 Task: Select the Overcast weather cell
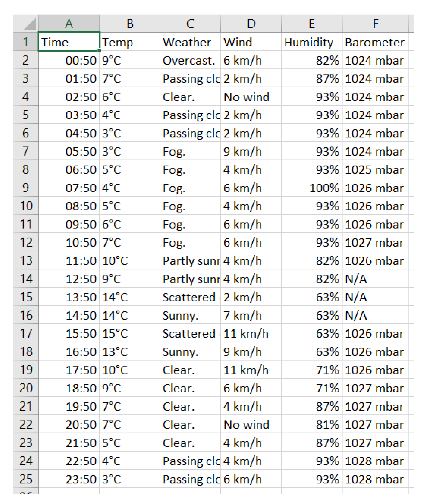[190, 60]
